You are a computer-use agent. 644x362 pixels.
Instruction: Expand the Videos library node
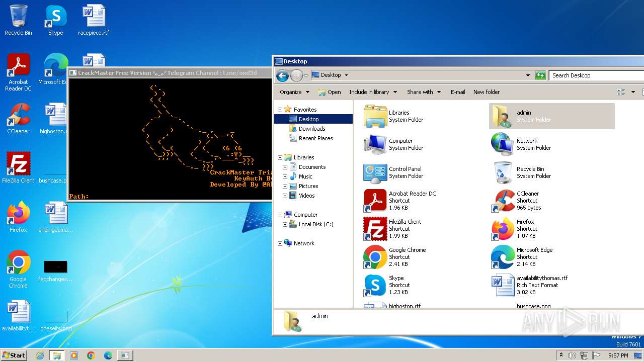pyautogui.click(x=285, y=196)
